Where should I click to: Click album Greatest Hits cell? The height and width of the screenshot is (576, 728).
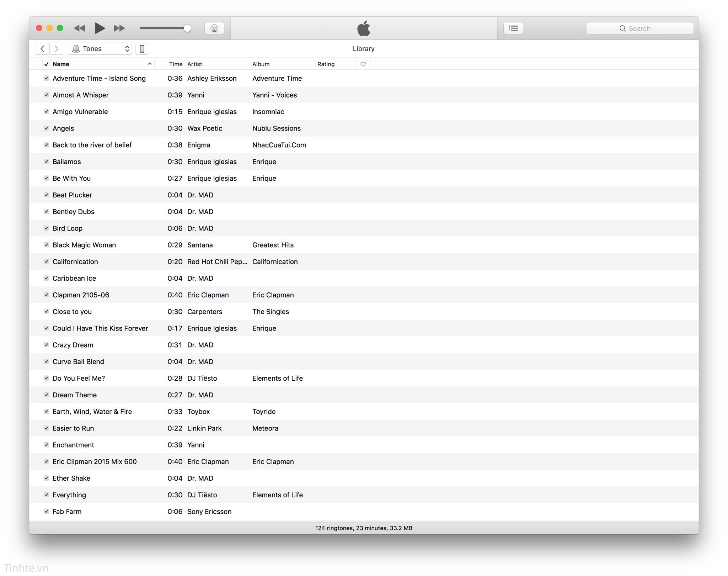click(x=273, y=245)
